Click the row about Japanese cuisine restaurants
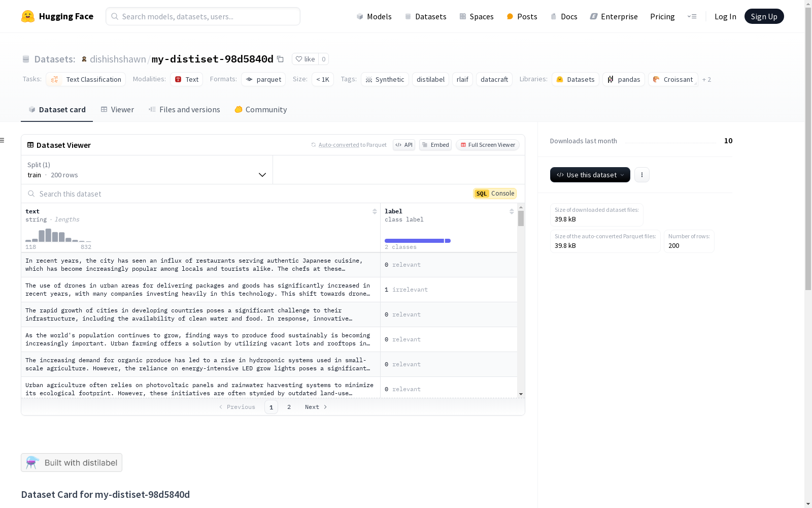 click(x=200, y=265)
